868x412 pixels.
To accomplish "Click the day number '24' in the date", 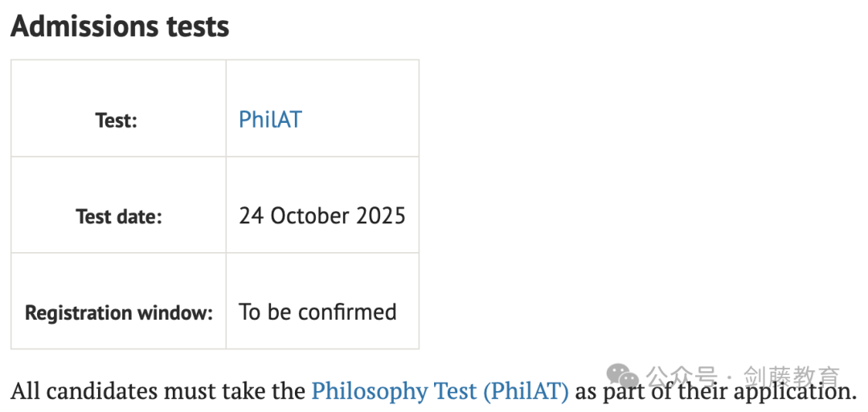I will (x=252, y=216).
